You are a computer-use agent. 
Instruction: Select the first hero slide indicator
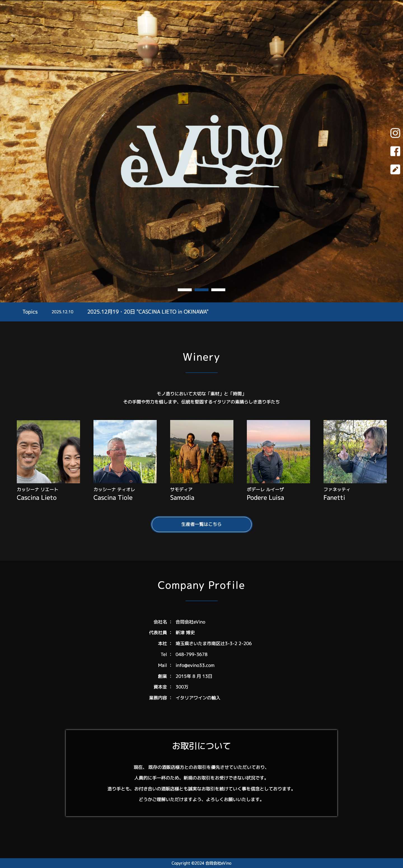tap(184, 290)
